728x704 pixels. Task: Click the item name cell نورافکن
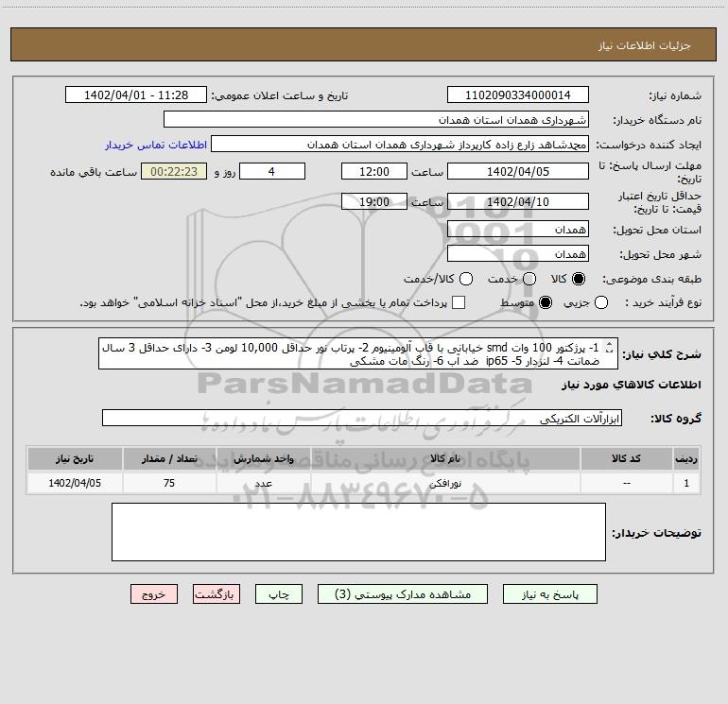point(445,484)
